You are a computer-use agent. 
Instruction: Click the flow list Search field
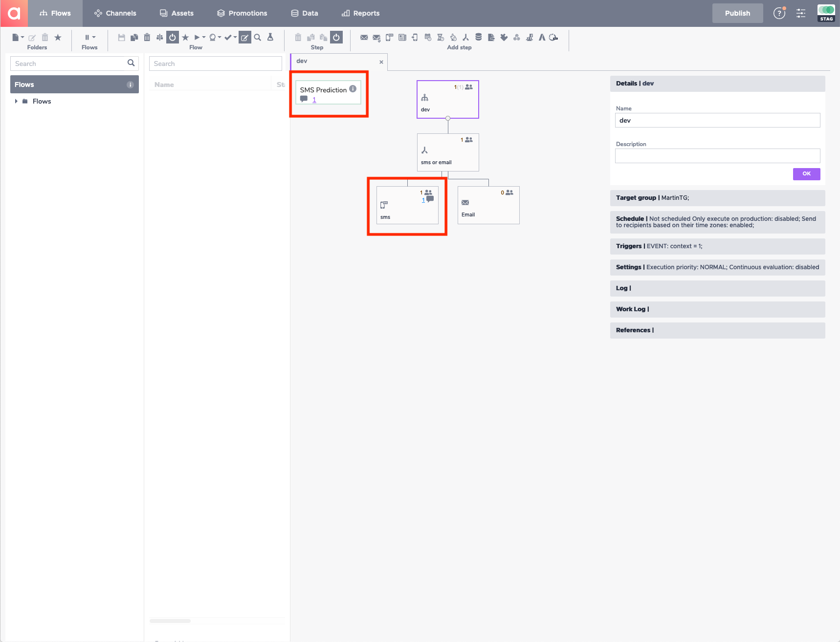click(216, 64)
